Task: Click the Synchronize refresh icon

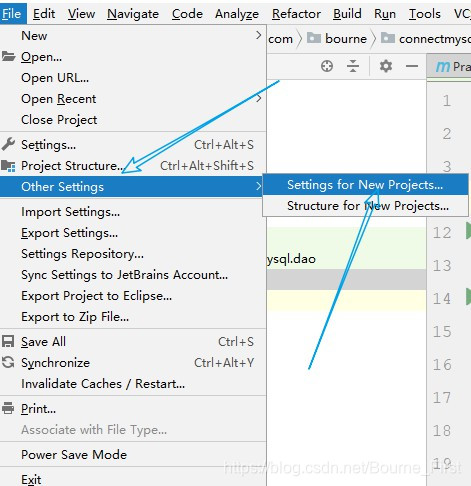Action: [x=8, y=362]
